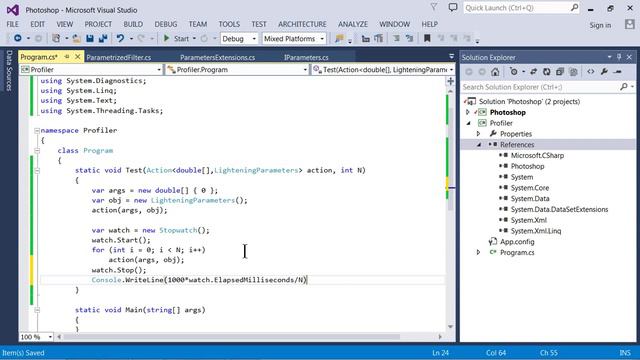The image size is (640, 360).
Task: Undo the last edit via toolbar icon
Action: click(120, 38)
